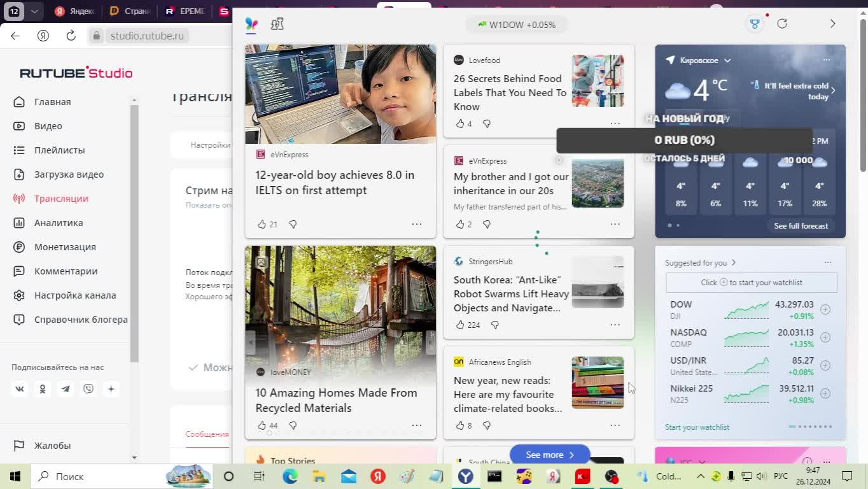Screen dimensions: 868x489
Task: Click the widgets panel right chevron
Action: 832,24
